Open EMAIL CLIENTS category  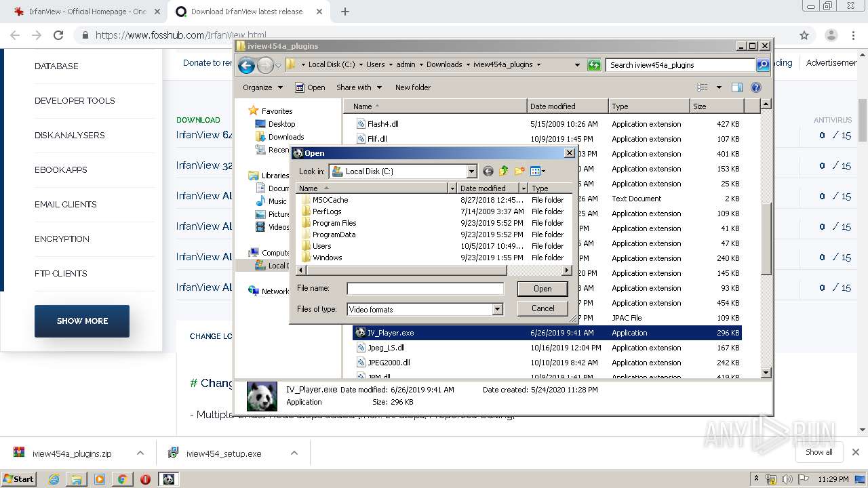(66, 204)
